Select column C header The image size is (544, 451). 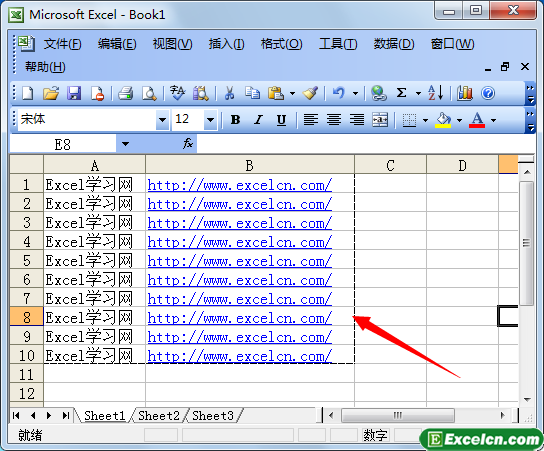tap(390, 165)
